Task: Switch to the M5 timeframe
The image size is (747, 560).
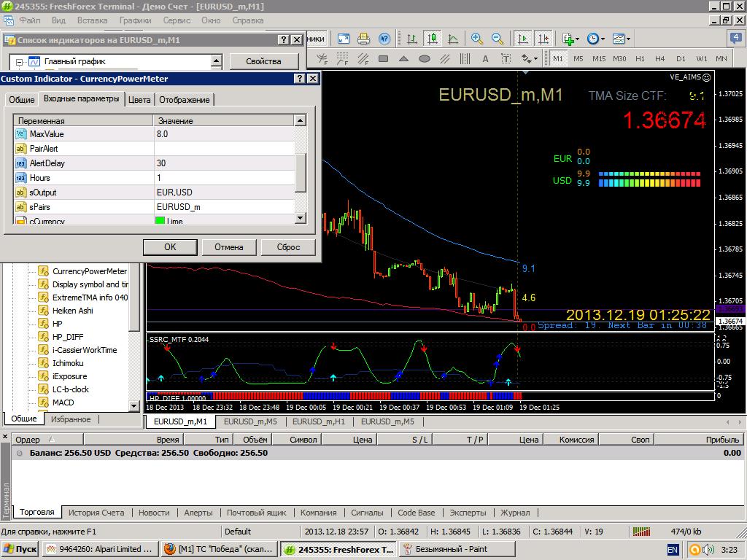Action: [x=578, y=58]
